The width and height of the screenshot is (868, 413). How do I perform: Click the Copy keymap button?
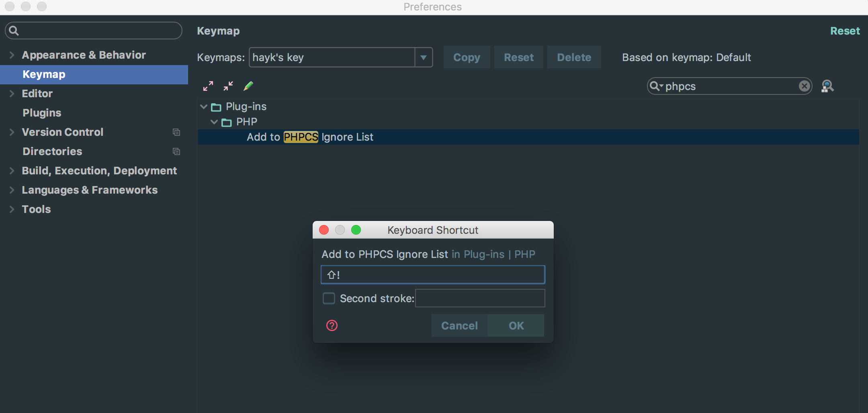pos(467,57)
